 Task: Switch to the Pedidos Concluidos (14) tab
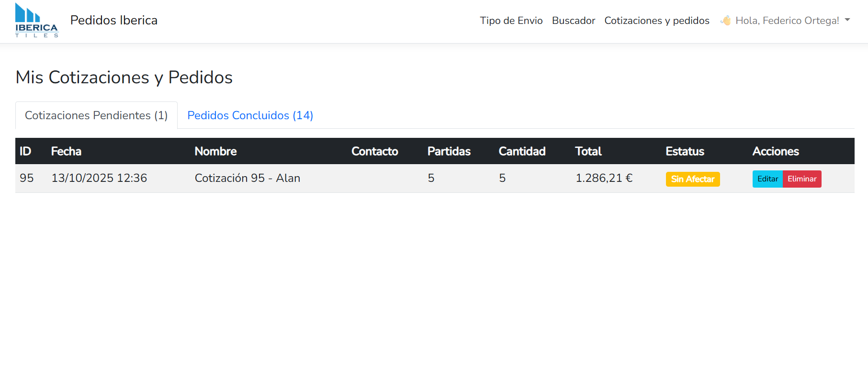pos(250,115)
